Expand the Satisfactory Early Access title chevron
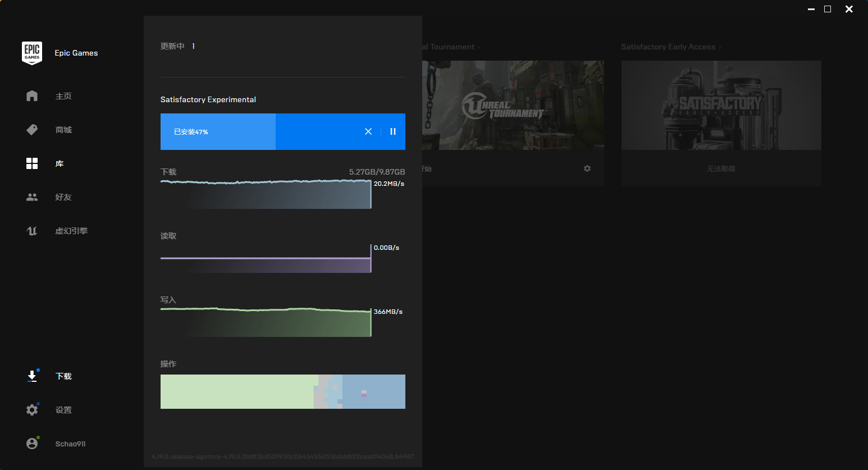The width and height of the screenshot is (868, 470). tap(720, 47)
